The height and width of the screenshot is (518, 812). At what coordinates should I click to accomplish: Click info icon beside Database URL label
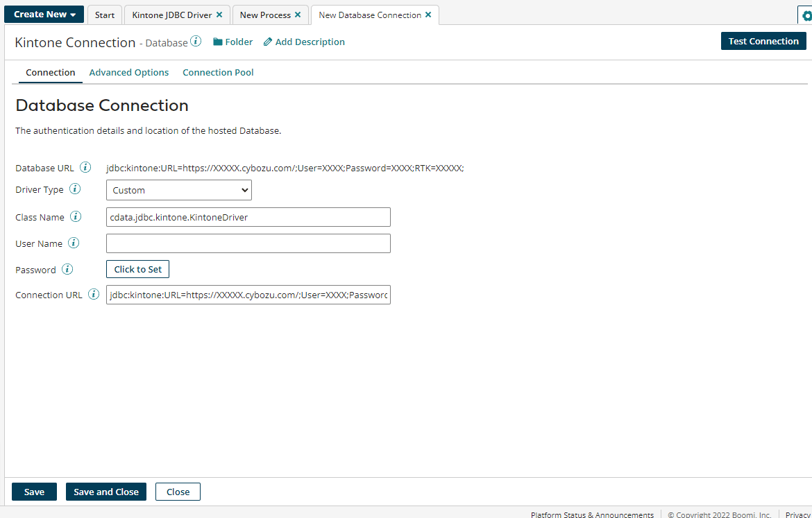point(85,167)
